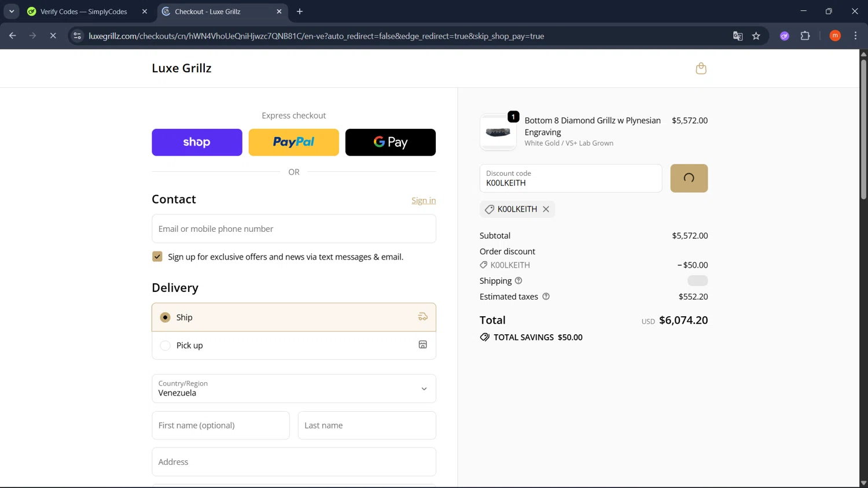The height and width of the screenshot is (488, 868).
Task: Show Estimated taxes help icon
Action: tap(546, 297)
